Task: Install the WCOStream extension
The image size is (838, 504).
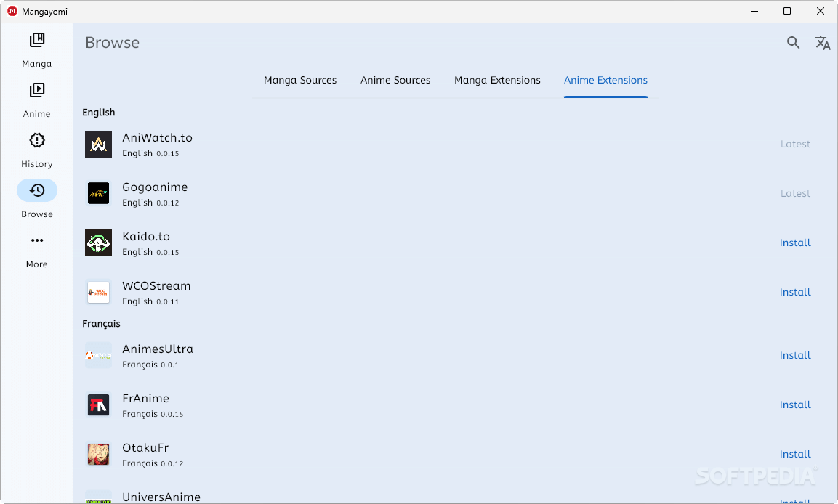Action: pos(795,293)
